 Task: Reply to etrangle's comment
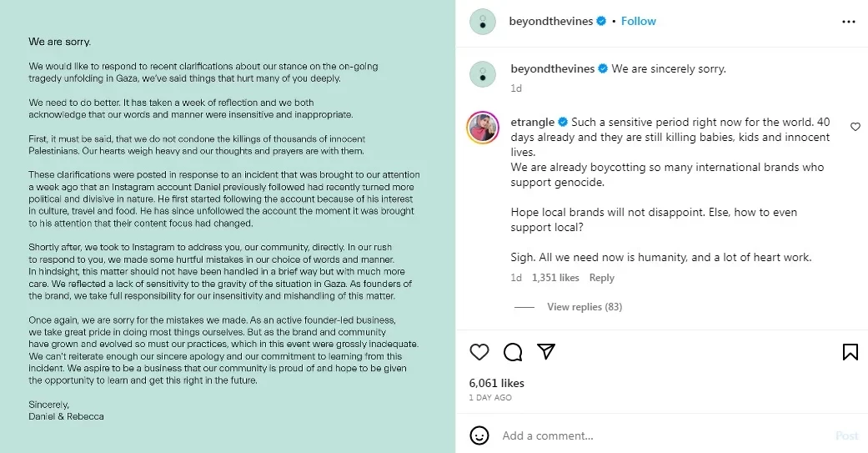(x=602, y=278)
